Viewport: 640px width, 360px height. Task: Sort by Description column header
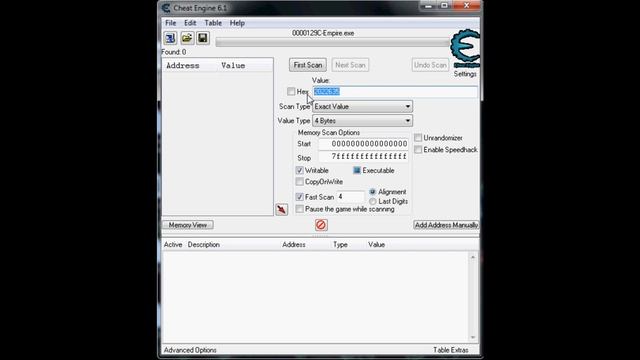click(204, 244)
